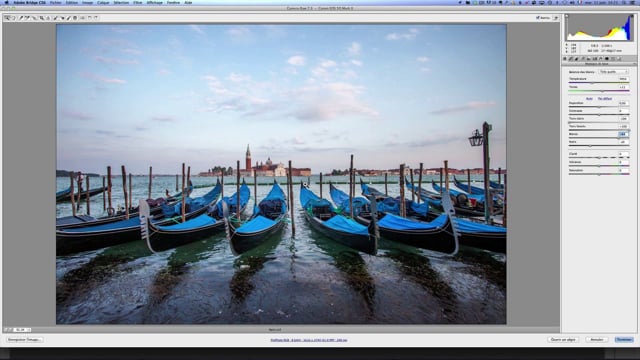The image size is (640, 360).
Task: Click the Contraste slider track
Action: pos(599,115)
